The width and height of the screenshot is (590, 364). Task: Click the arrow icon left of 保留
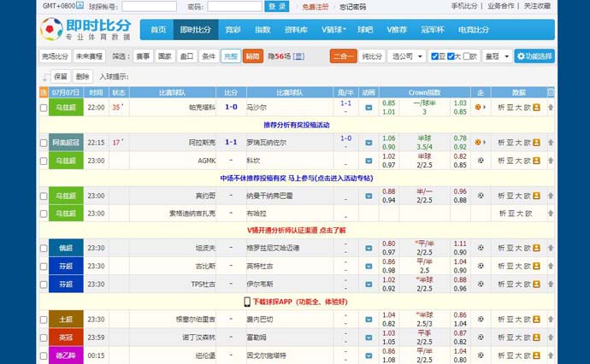click(x=45, y=77)
